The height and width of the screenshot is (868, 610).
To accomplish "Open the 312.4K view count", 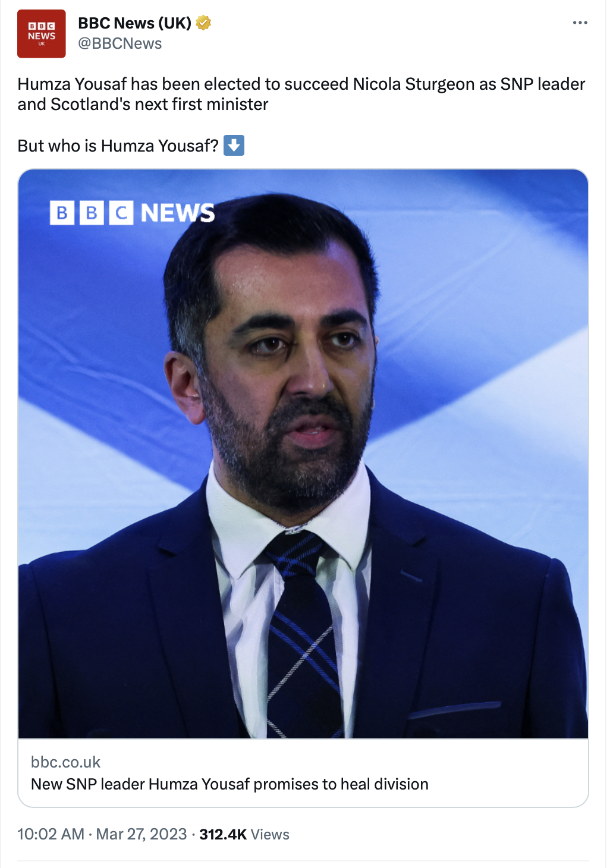I will (223, 834).
